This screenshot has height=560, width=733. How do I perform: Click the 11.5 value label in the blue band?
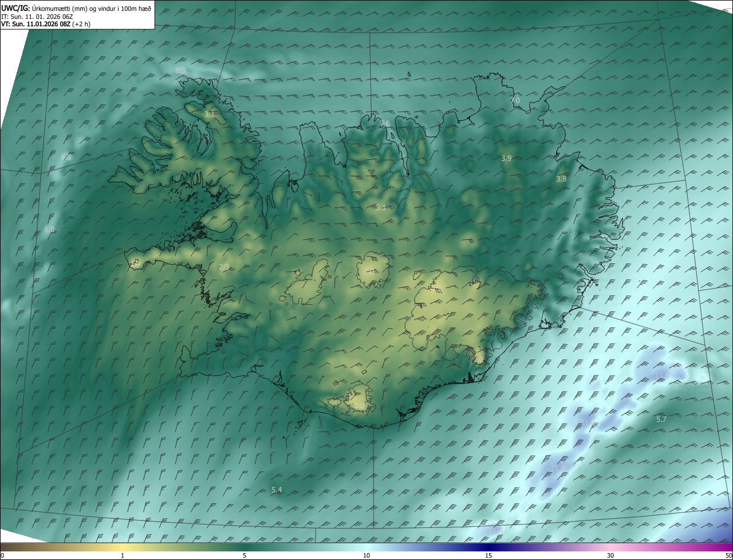point(557,468)
